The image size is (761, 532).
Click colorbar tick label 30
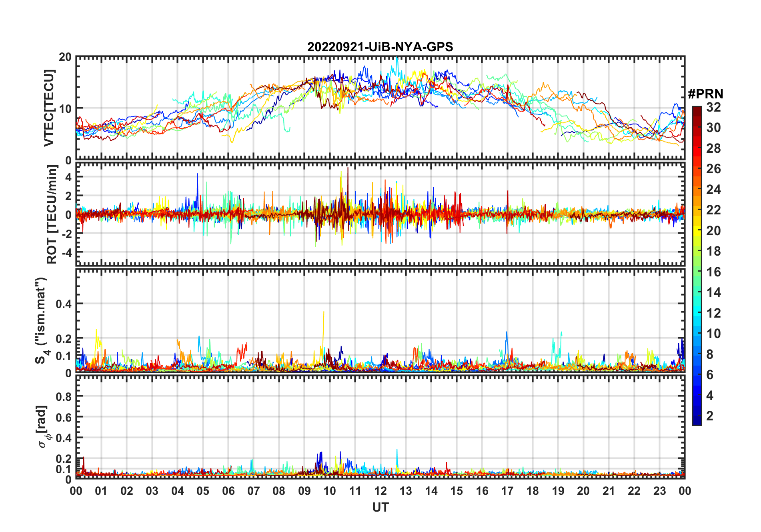(713, 128)
